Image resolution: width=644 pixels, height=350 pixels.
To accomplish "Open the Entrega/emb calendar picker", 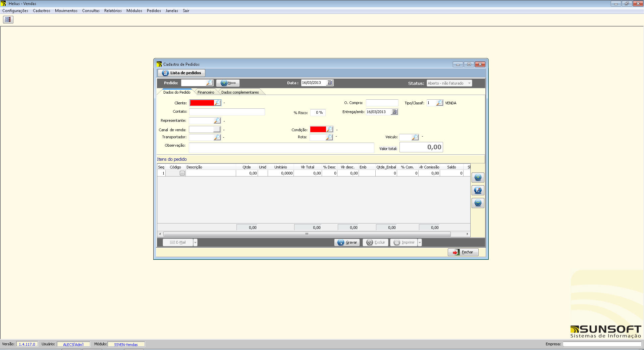I will tap(394, 112).
